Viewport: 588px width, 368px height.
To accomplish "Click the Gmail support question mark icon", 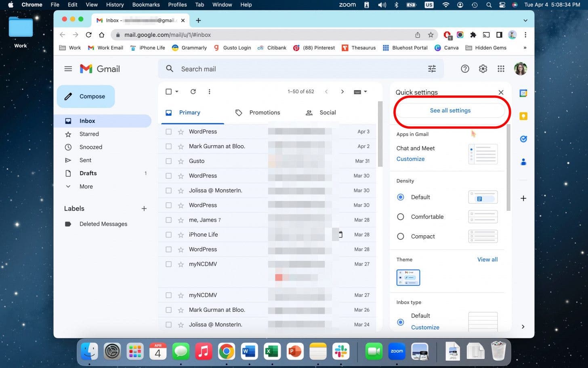I will coord(465,69).
